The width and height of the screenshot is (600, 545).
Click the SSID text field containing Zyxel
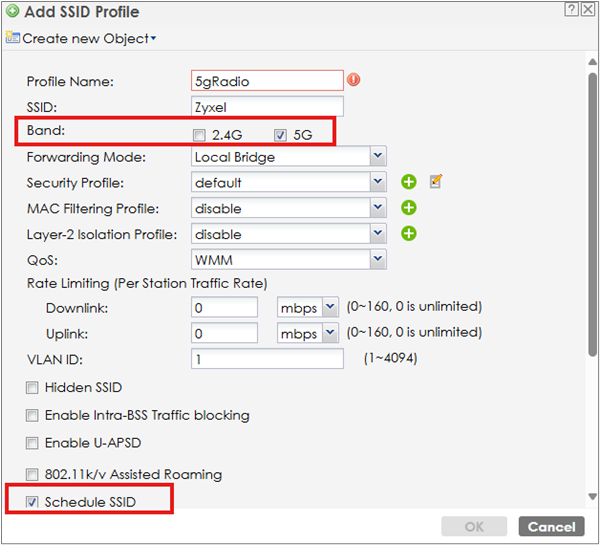267,106
